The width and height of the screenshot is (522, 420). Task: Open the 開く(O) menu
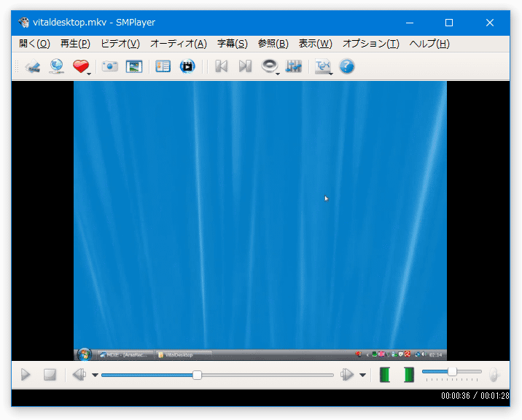point(34,44)
